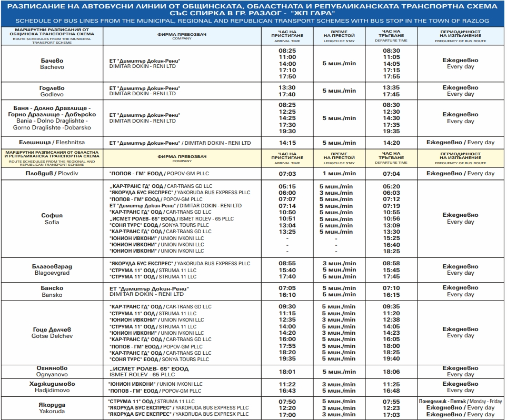The height and width of the screenshot is (420, 507).
Task: Select Bansko arrival time 07:05
Action: point(287,288)
